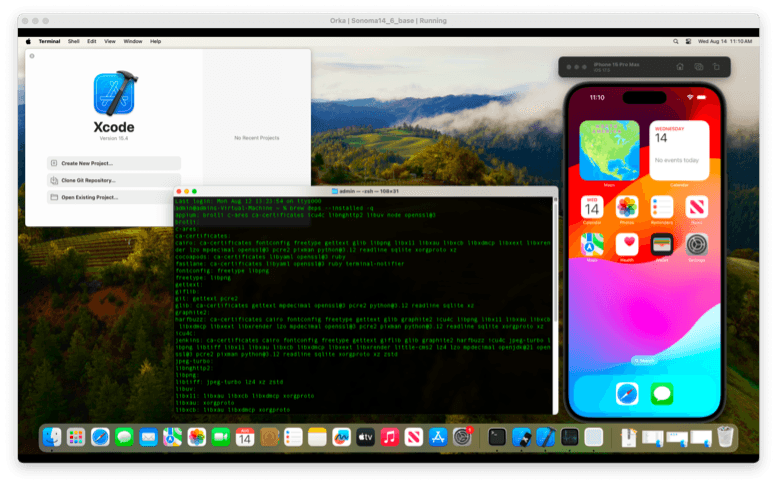Open the Terminal menu in menu bar

[x=49, y=41]
